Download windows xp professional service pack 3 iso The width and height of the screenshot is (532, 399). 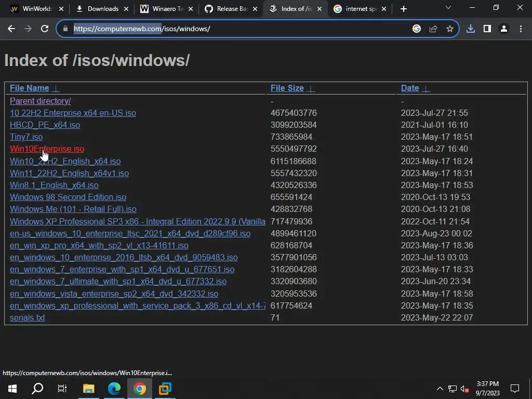tap(137, 306)
